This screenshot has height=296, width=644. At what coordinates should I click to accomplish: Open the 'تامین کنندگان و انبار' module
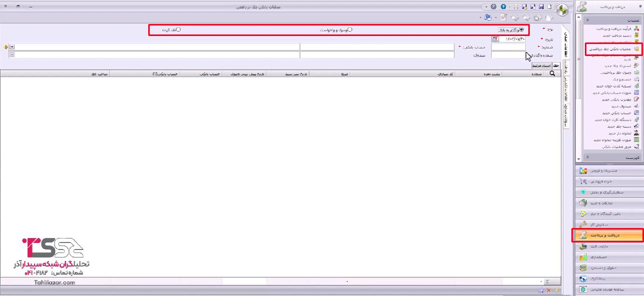609,213
